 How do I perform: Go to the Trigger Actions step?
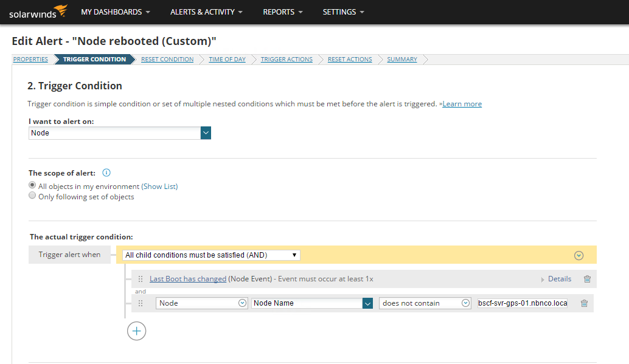tap(287, 60)
